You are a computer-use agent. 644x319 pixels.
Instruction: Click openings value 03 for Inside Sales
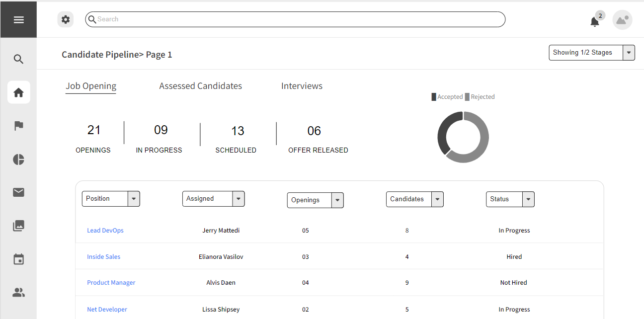[x=306, y=257]
